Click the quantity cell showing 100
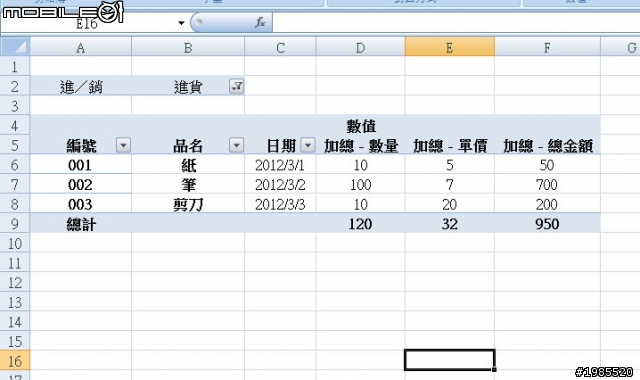640x380 pixels. [x=360, y=184]
